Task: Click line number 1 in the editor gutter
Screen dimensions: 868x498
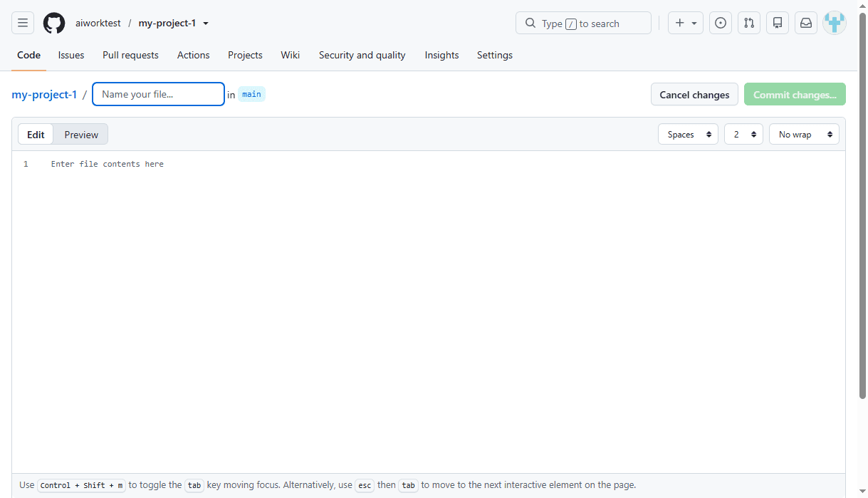Action: tap(26, 164)
